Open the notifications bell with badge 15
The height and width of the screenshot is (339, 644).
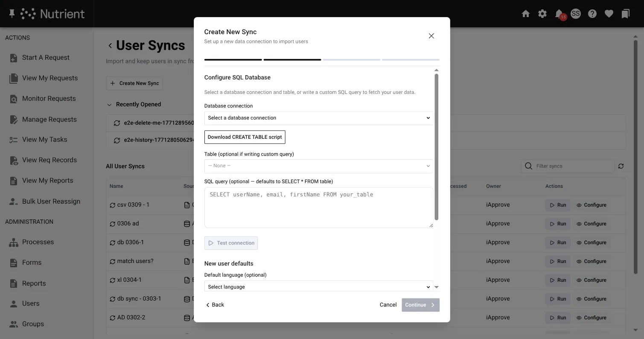pyautogui.click(x=559, y=14)
